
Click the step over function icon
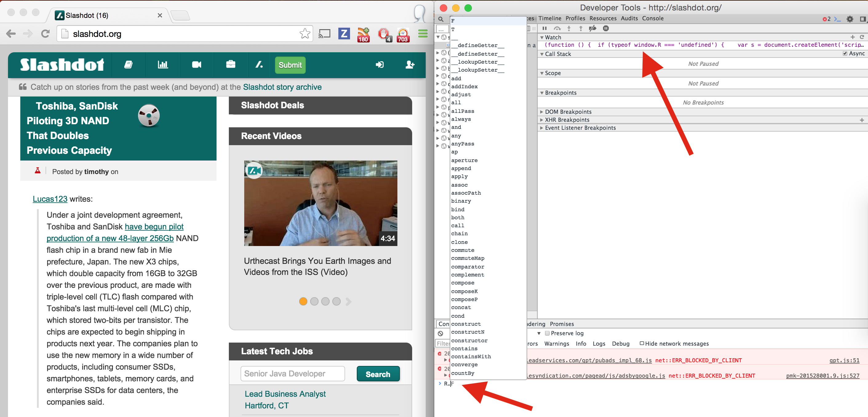coord(557,28)
